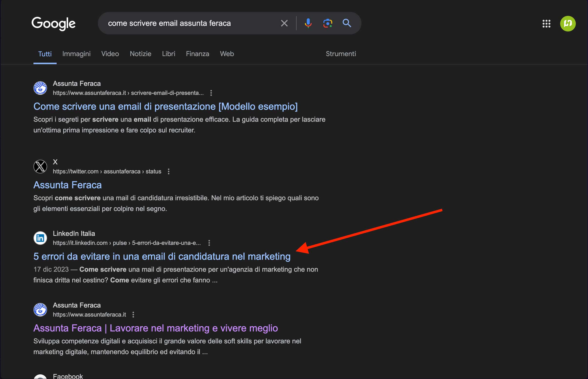This screenshot has height=379, width=588.
Task: Open 'Come scrivere una email di presentazione' link
Action: 165,107
